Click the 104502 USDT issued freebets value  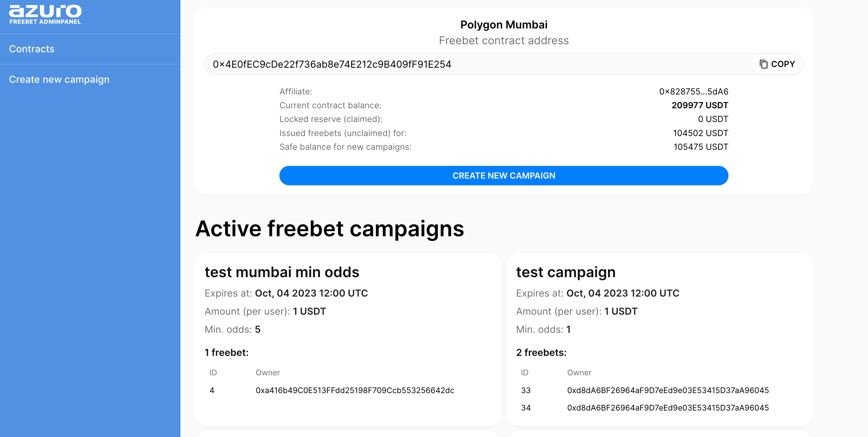tap(700, 133)
